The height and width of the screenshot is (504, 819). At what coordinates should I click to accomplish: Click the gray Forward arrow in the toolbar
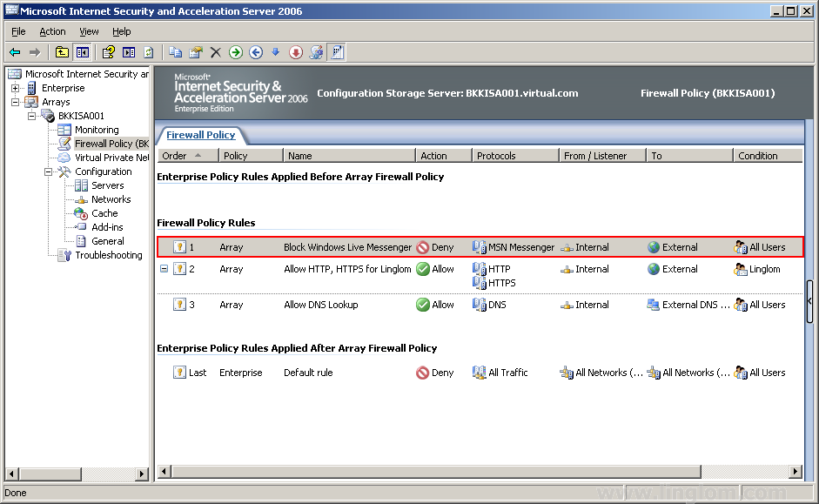[35, 52]
